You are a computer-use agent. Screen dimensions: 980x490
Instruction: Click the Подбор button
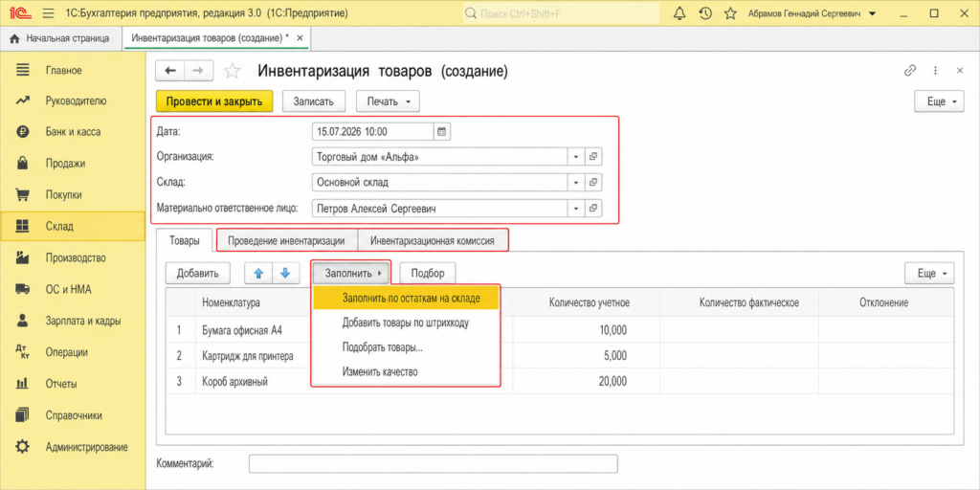[x=428, y=273]
